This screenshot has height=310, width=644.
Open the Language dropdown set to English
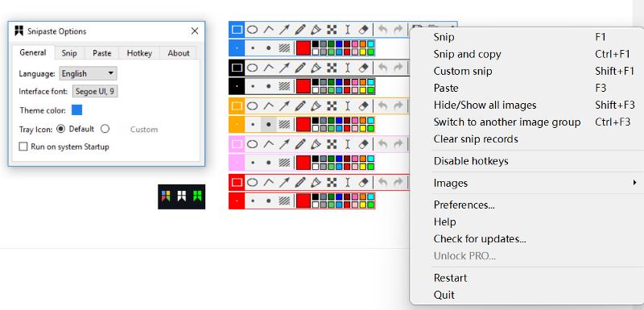pos(88,73)
